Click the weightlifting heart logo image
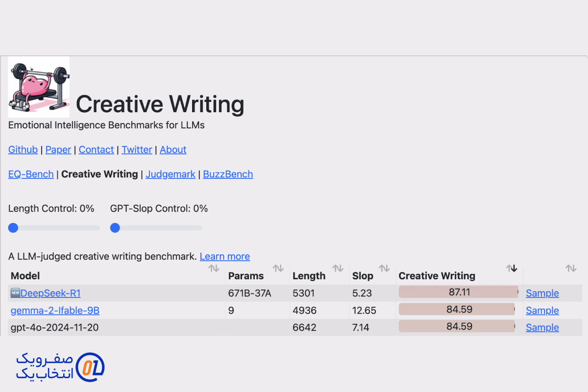Viewport: 588px width, 392px height. 39,87
